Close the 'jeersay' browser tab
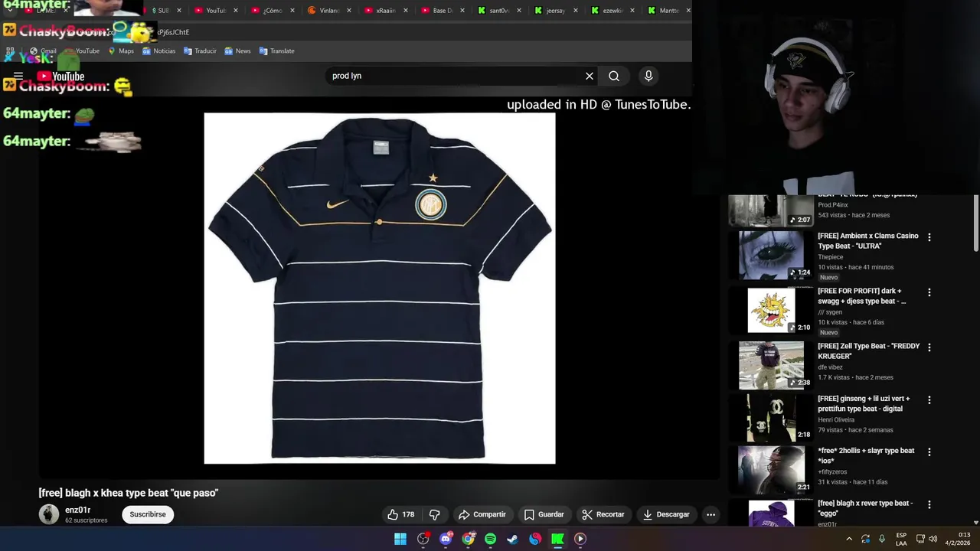The image size is (980, 551). pos(575,11)
